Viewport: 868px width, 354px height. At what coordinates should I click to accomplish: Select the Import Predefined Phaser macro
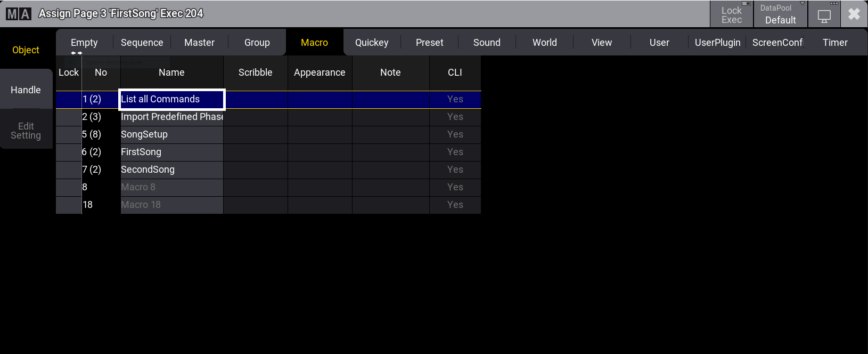[x=171, y=117]
